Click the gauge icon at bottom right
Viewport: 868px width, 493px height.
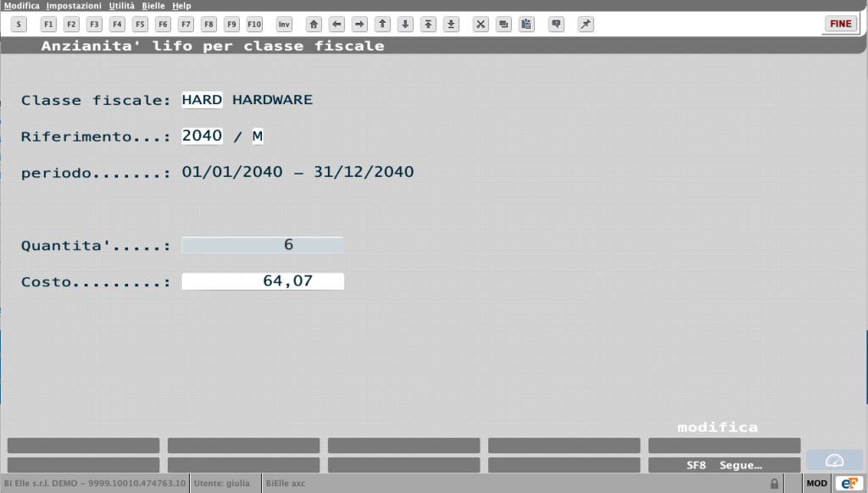pos(834,460)
